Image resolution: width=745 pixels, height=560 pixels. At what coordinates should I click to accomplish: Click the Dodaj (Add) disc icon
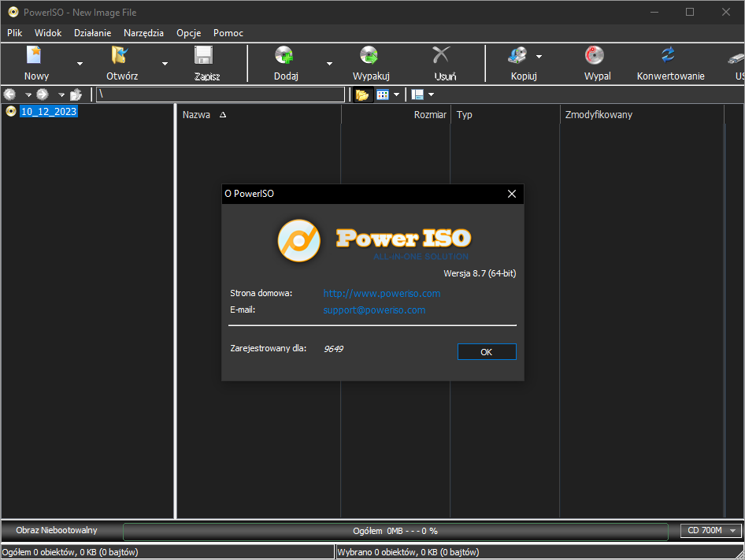(x=284, y=55)
